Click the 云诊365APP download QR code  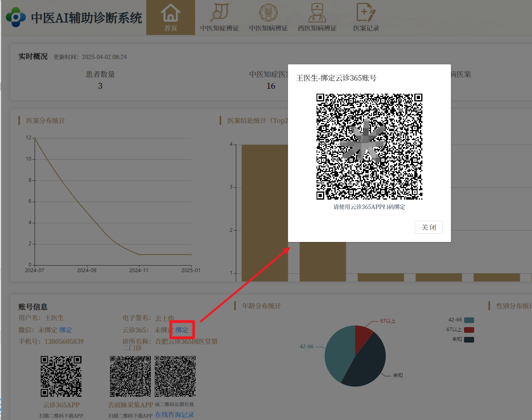coord(61,376)
